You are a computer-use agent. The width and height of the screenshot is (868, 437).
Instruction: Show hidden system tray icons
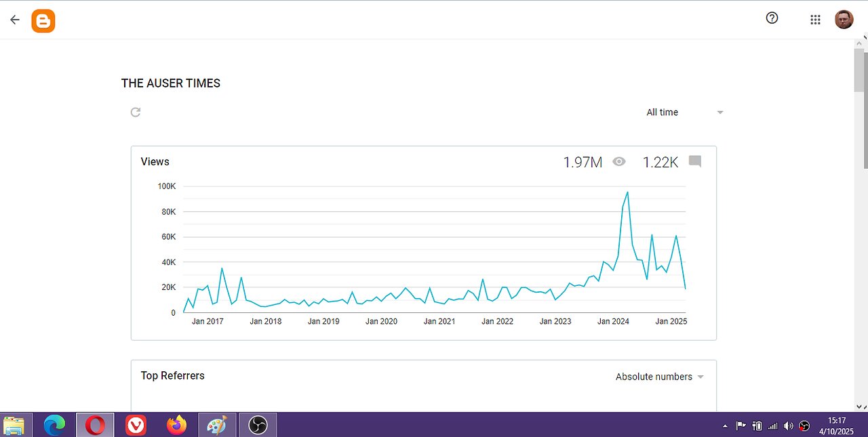[x=725, y=426]
